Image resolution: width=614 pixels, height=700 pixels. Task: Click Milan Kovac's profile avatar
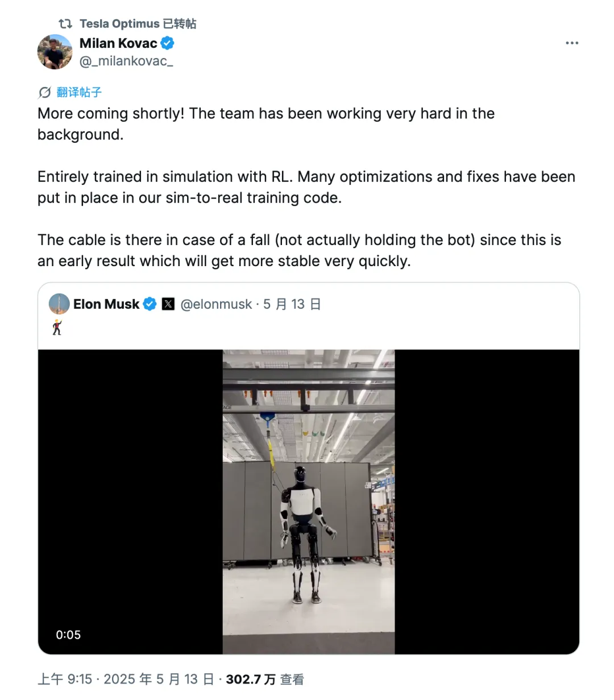coord(55,52)
